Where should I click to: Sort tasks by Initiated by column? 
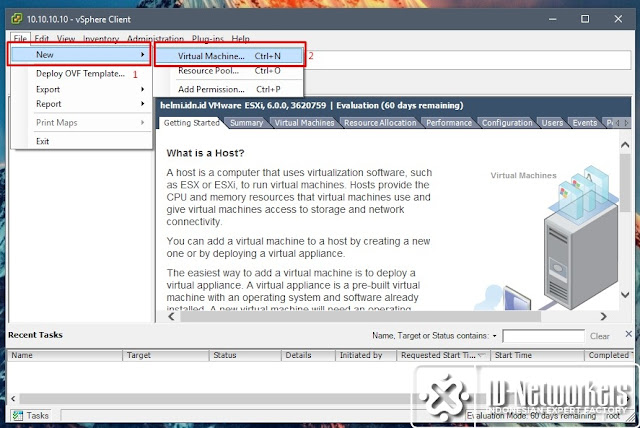pyautogui.click(x=366, y=355)
